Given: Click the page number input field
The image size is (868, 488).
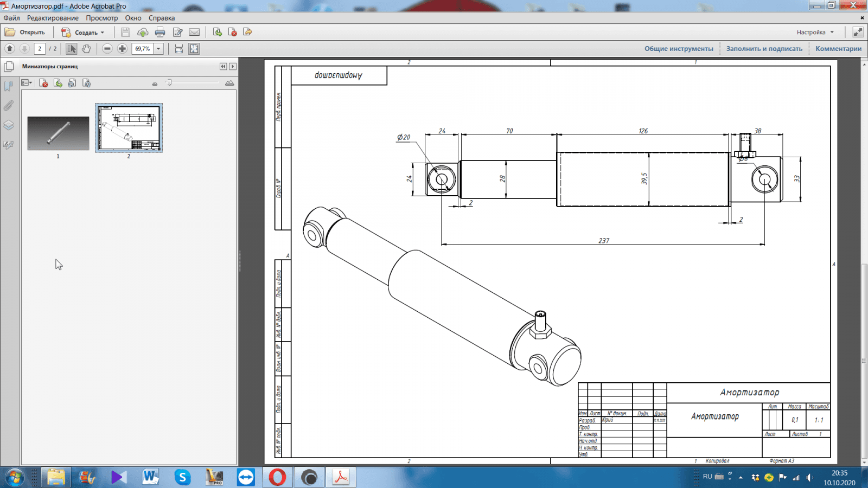Looking at the screenshot, I should [40, 49].
